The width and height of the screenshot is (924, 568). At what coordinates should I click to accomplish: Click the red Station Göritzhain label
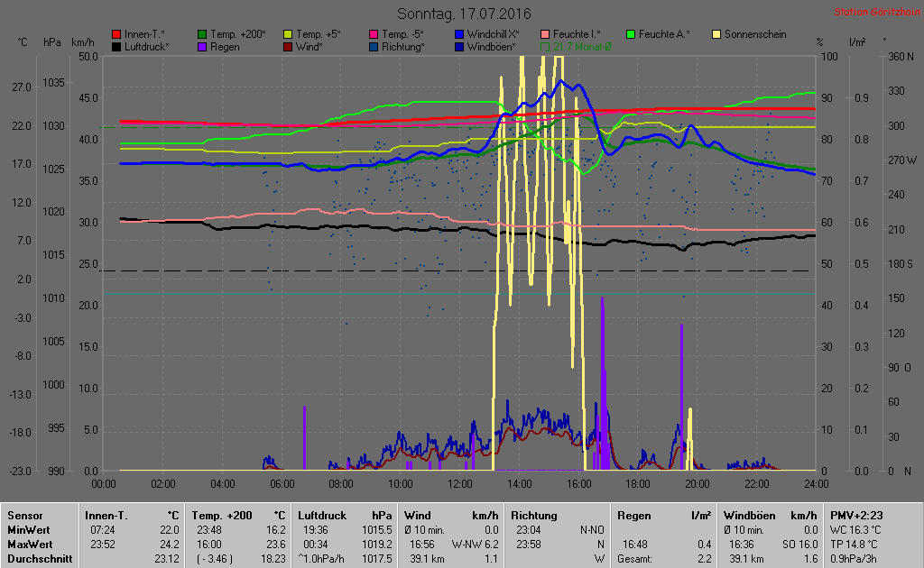[876, 12]
